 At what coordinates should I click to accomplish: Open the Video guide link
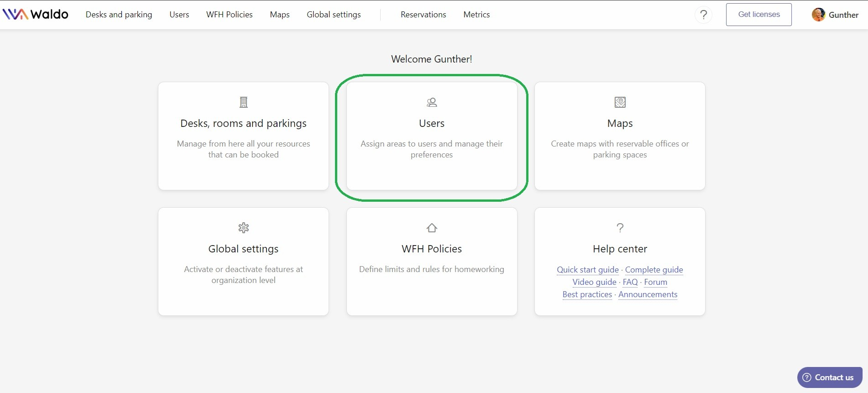(594, 282)
